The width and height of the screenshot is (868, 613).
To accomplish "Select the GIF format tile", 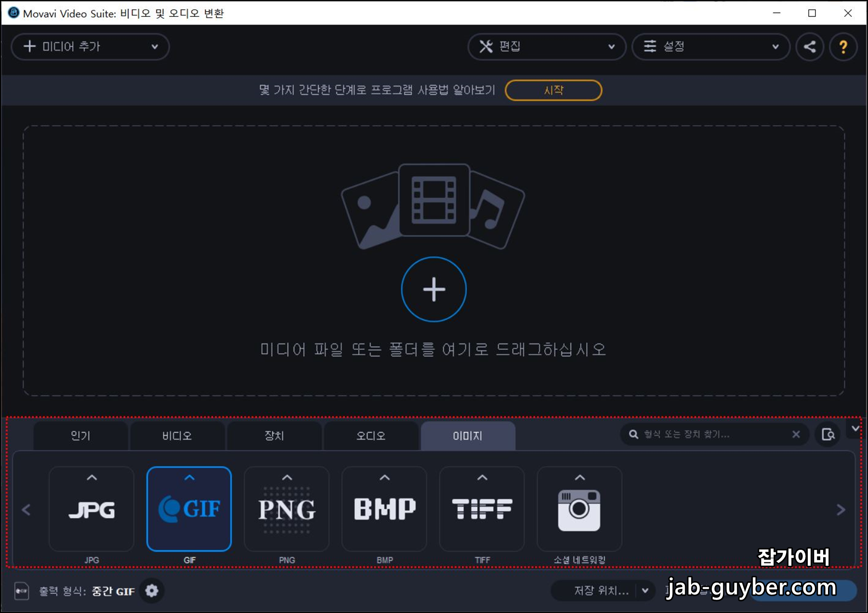I will pos(189,509).
